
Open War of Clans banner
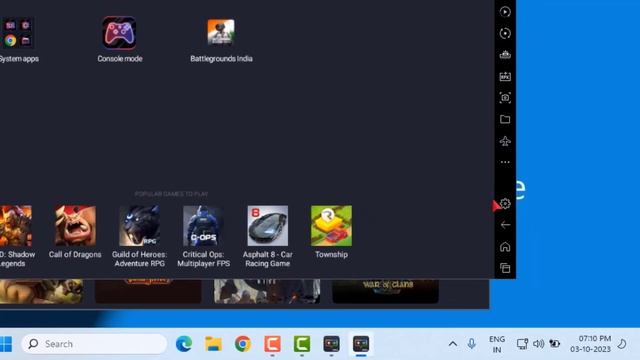coord(385,291)
